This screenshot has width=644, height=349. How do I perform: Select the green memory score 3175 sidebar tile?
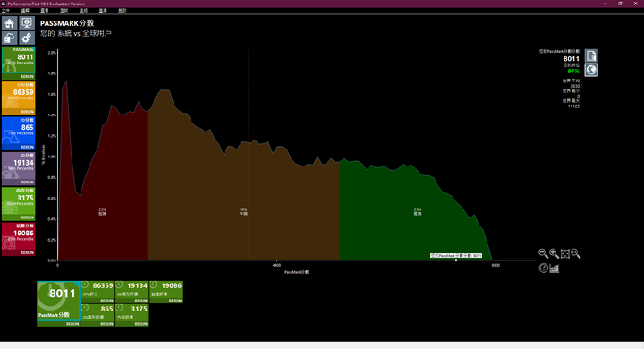(19, 204)
